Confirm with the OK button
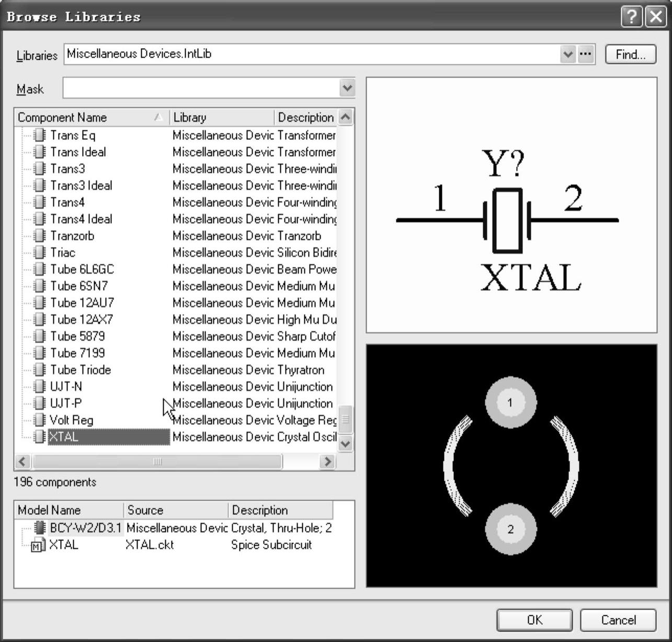 534,620
